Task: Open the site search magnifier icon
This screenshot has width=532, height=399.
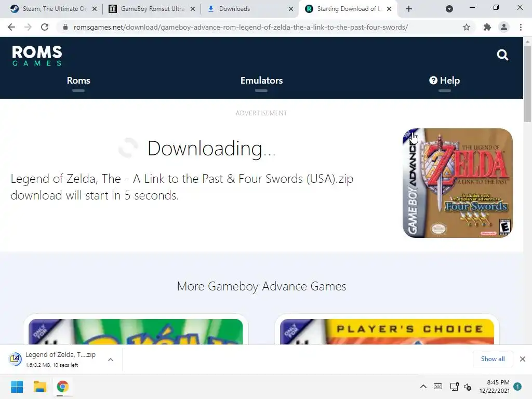Action: tap(502, 55)
